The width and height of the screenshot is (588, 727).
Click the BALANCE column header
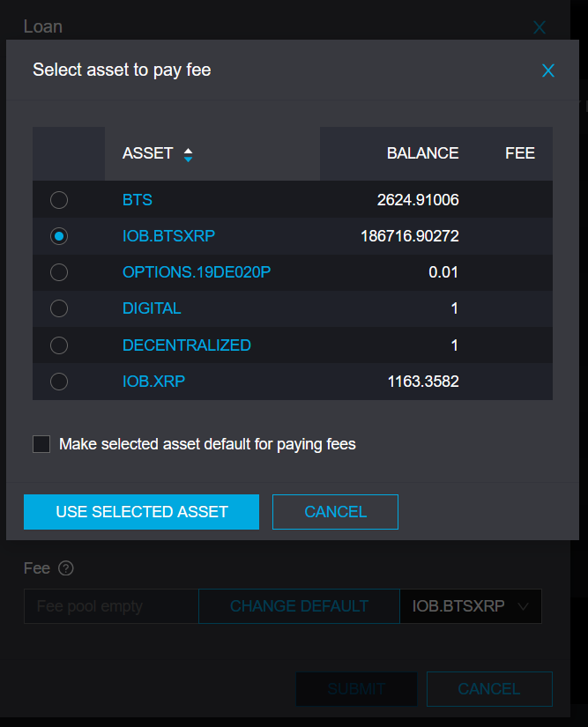point(422,153)
